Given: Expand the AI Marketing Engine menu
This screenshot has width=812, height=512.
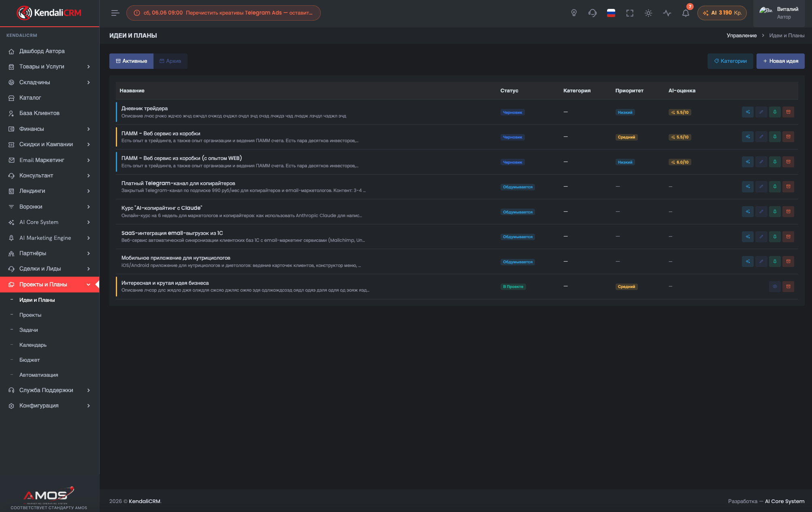Looking at the screenshot, I should point(49,238).
